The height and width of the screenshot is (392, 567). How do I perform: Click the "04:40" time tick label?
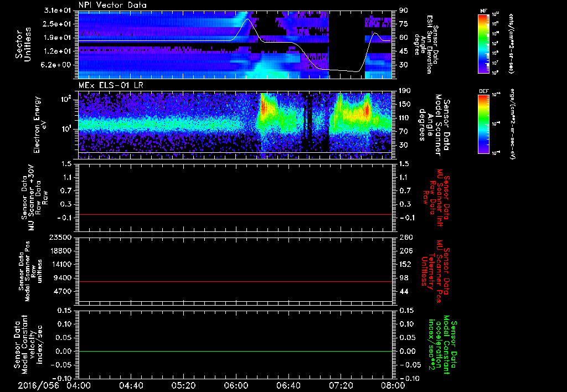[x=131, y=385]
